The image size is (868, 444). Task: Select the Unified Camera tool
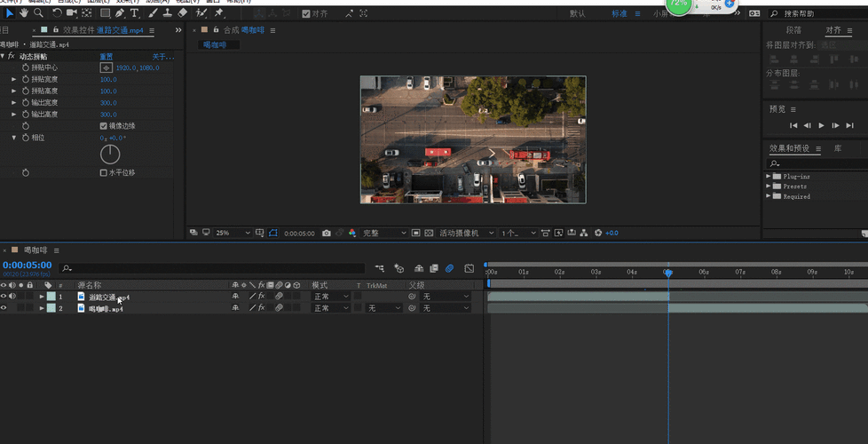click(72, 12)
